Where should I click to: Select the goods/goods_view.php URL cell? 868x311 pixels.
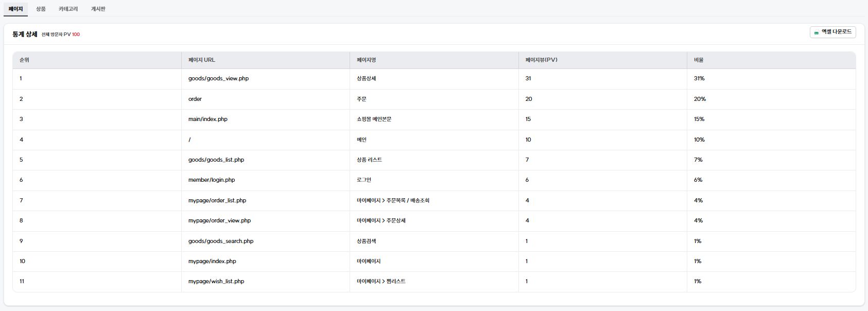click(218, 79)
